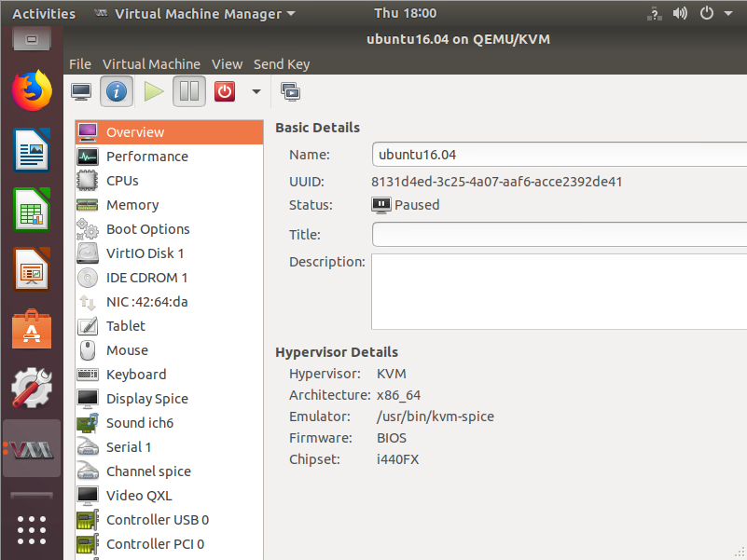The image size is (747, 560).
Task: Expand the shutdown options dropdown arrow
Action: [x=256, y=91]
